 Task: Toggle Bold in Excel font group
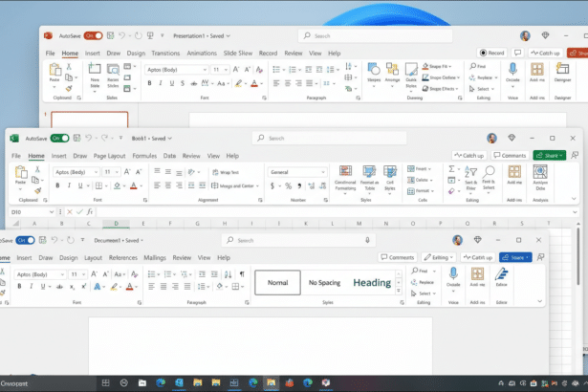tap(57, 185)
